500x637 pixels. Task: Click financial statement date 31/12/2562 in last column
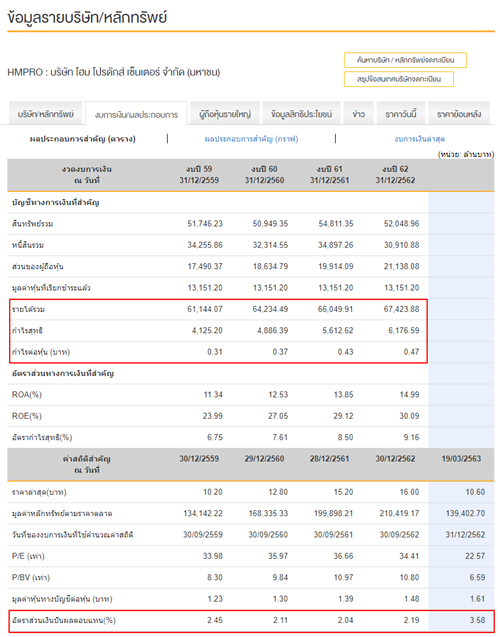point(465,535)
